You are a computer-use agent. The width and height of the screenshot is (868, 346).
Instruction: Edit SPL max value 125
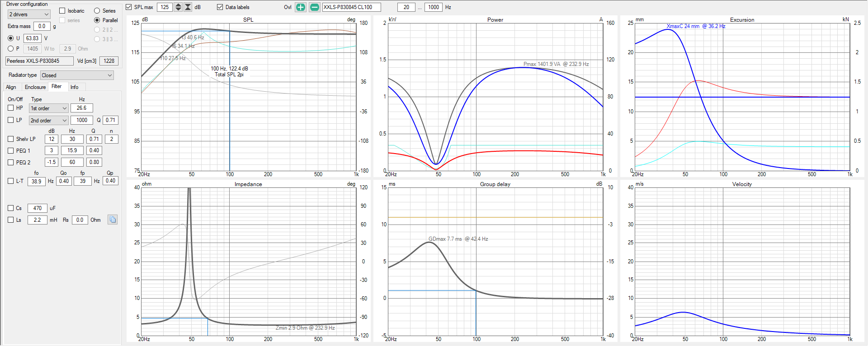point(165,7)
